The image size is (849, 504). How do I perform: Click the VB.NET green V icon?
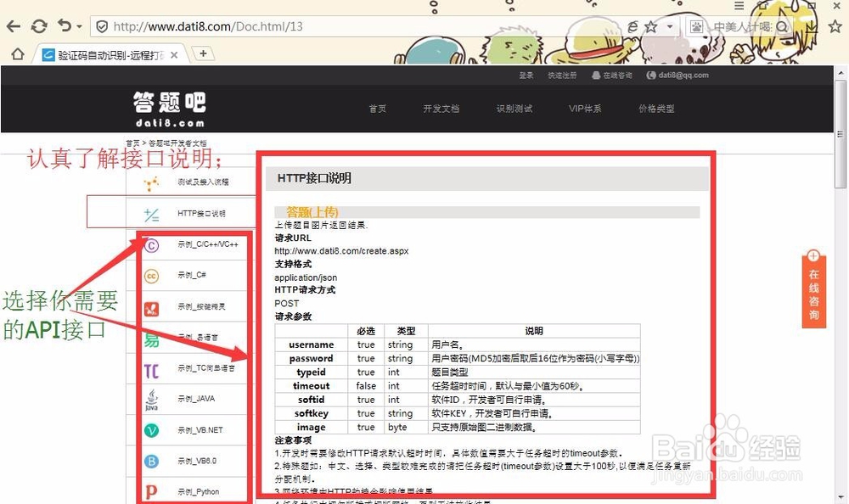(151, 430)
